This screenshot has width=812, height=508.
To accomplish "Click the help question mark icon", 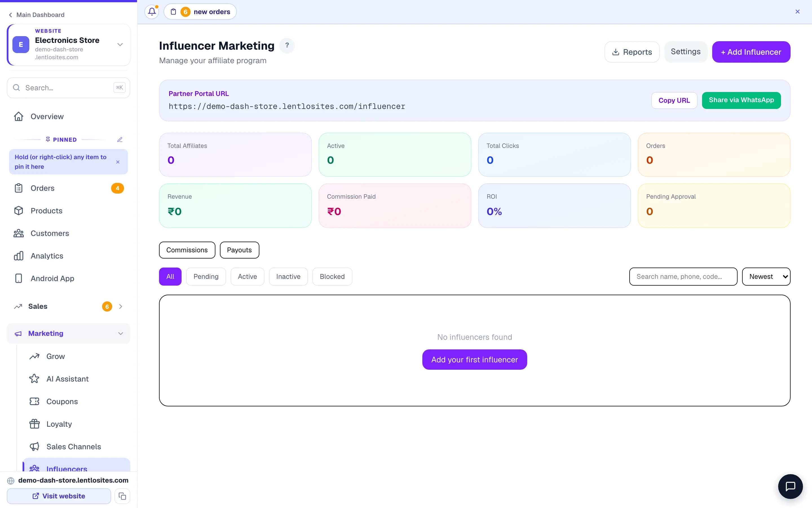I will [287, 45].
